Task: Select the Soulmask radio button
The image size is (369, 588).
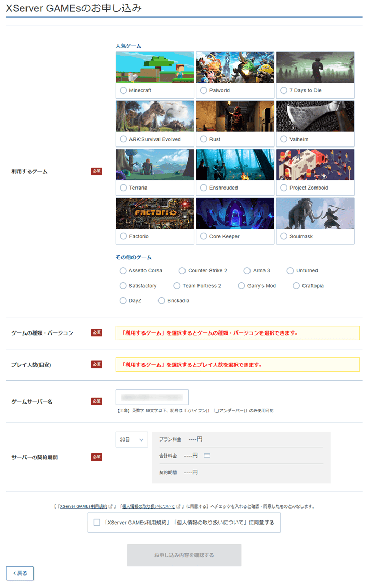Action: (284, 236)
